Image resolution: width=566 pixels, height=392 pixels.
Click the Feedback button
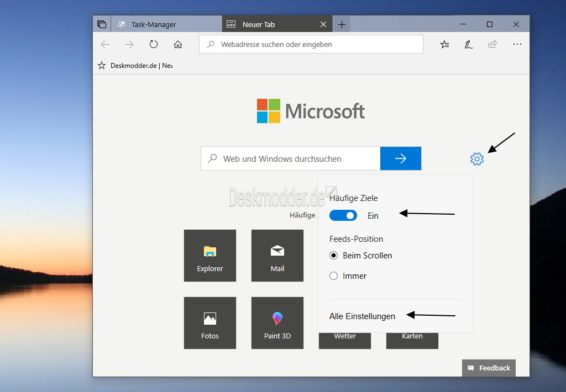coord(489,368)
